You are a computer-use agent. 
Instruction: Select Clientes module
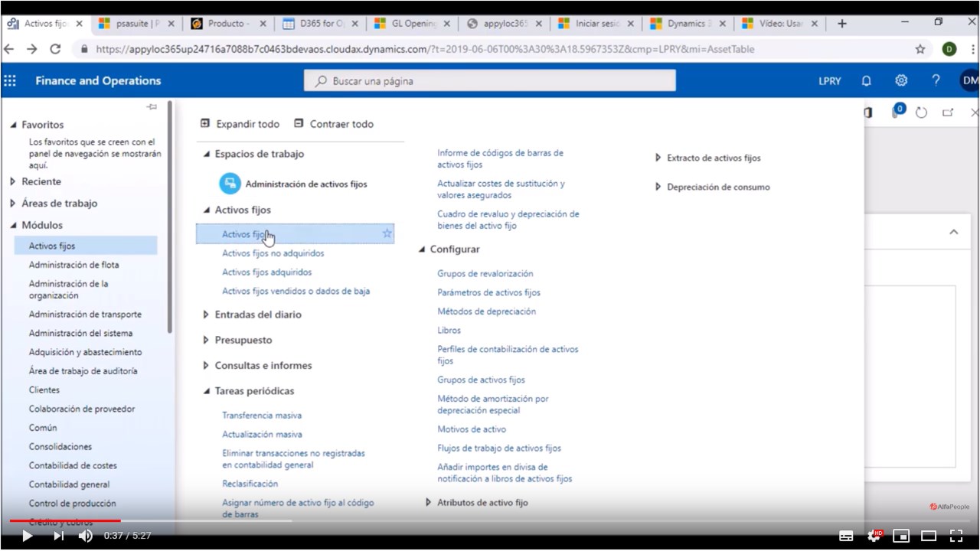pos(44,390)
